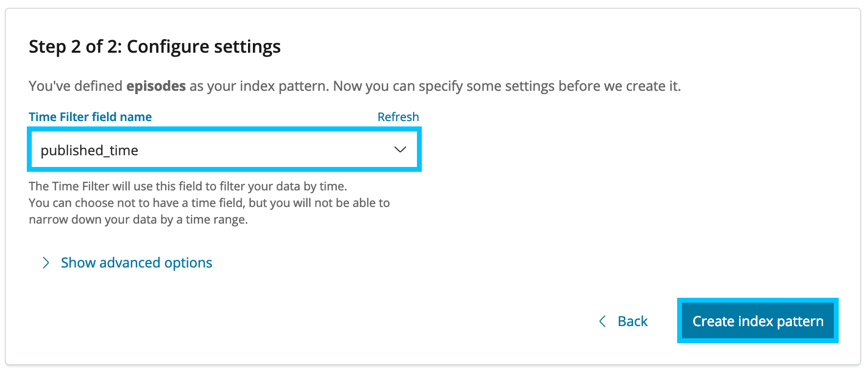868x371 pixels.
Task: Click the sentence starting with Now you can specify
Action: (x=506, y=86)
